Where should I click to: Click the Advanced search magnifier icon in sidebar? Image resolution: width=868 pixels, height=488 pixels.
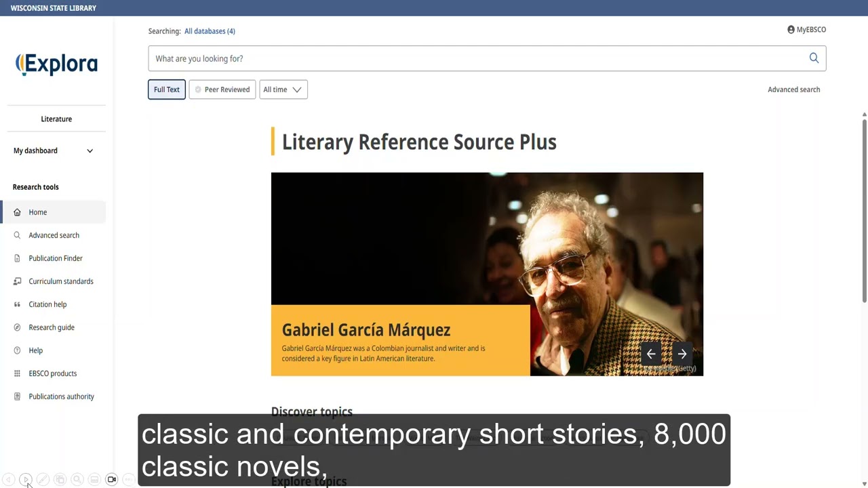pos(17,235)
